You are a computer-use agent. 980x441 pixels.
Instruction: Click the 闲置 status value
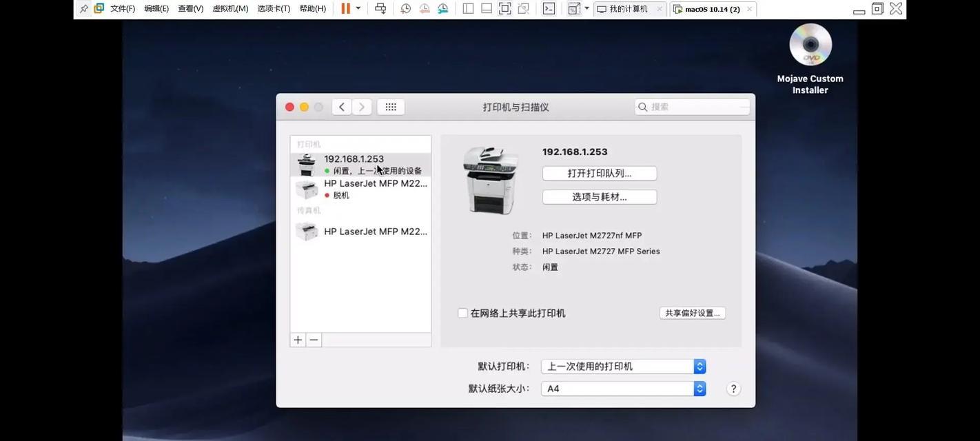coord(550,267)
